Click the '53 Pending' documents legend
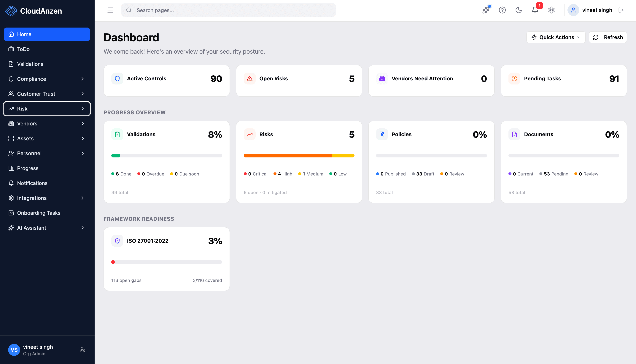The width and height of the screenshot is (636, 364). [554, 174]
